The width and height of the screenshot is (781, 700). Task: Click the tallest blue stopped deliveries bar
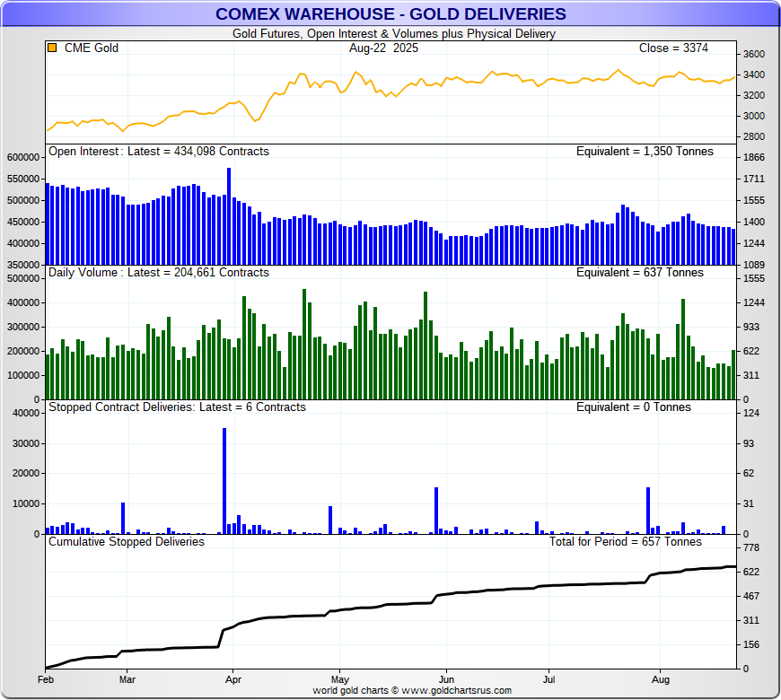[x=224, y=480]
